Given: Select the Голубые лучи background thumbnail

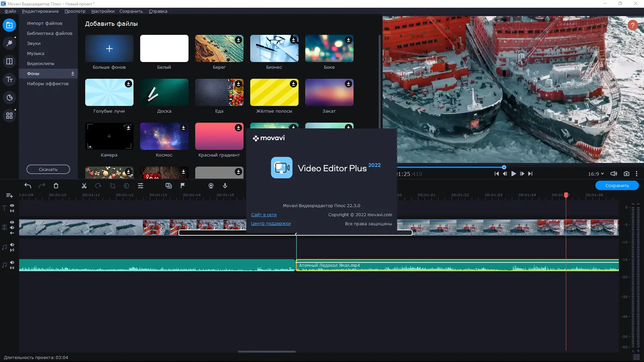Looking at the screenshot, I should 109,92.
